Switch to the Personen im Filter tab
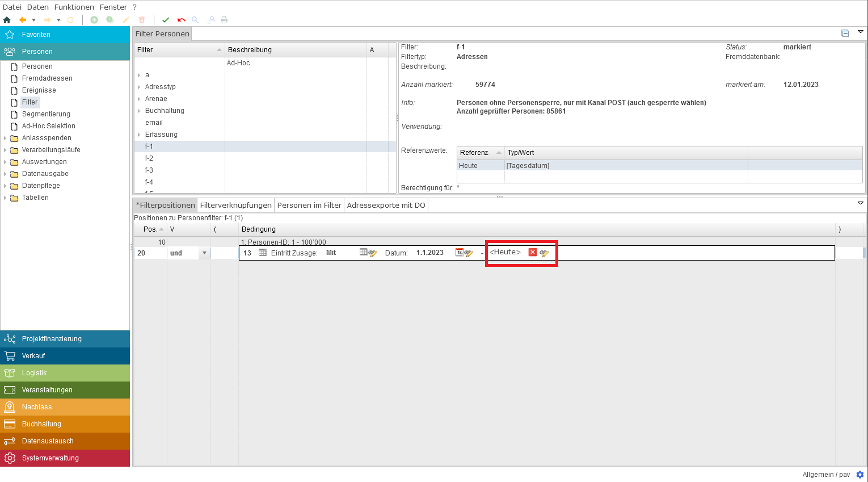 [309, 206]
